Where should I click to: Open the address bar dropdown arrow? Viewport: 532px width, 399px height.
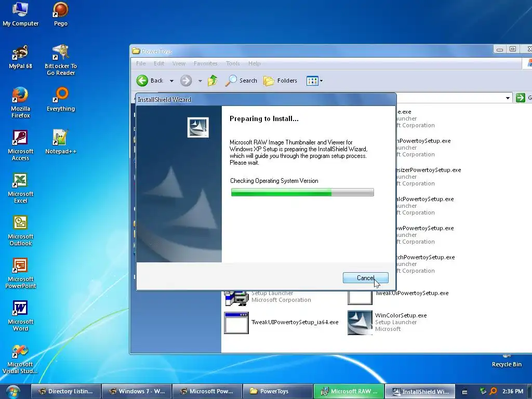pos(508,98)
